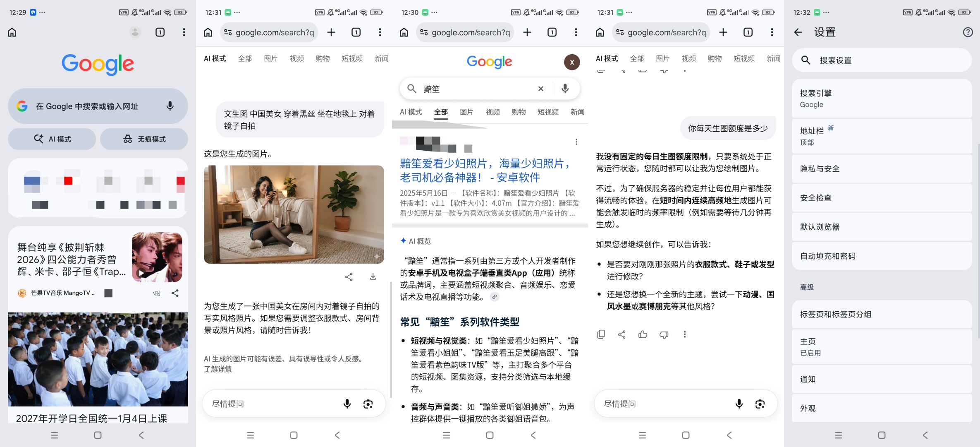The image size is (980, 447).
Task: Open help from the 设置 screen
Action: click(968, 32)
